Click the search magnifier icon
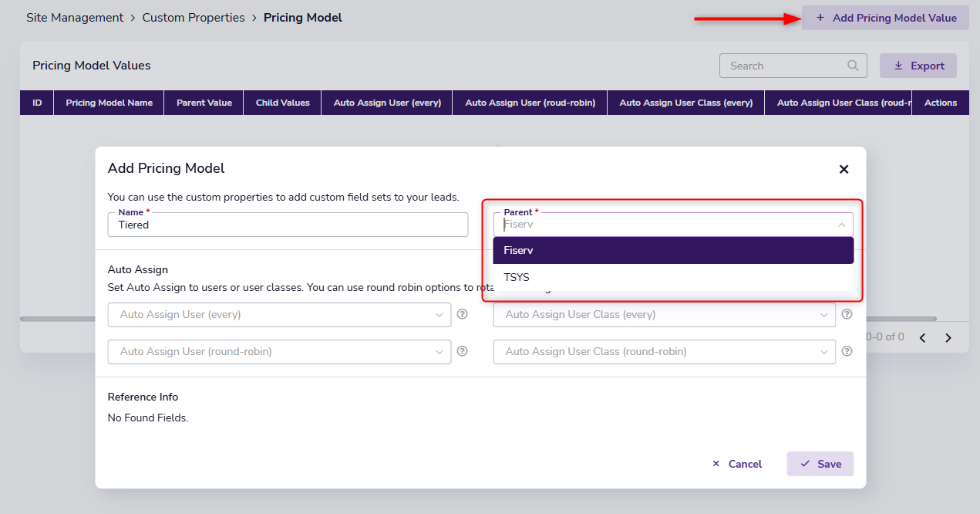 pyautogui.click(x=853, y=66)
